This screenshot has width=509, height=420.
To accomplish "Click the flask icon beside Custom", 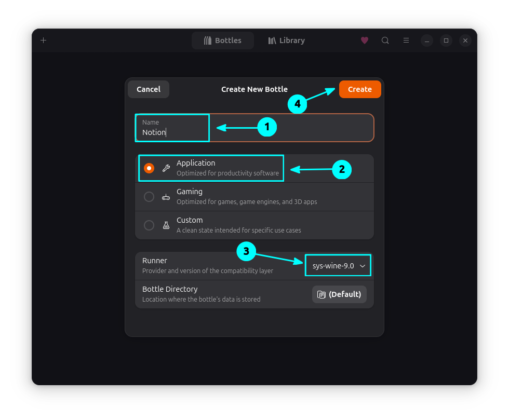I will (166, 225).
